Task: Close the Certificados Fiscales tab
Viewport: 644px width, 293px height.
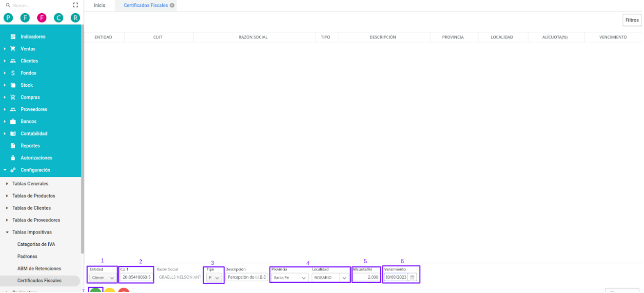Action: pyautogui.click(x=172, y=5)
